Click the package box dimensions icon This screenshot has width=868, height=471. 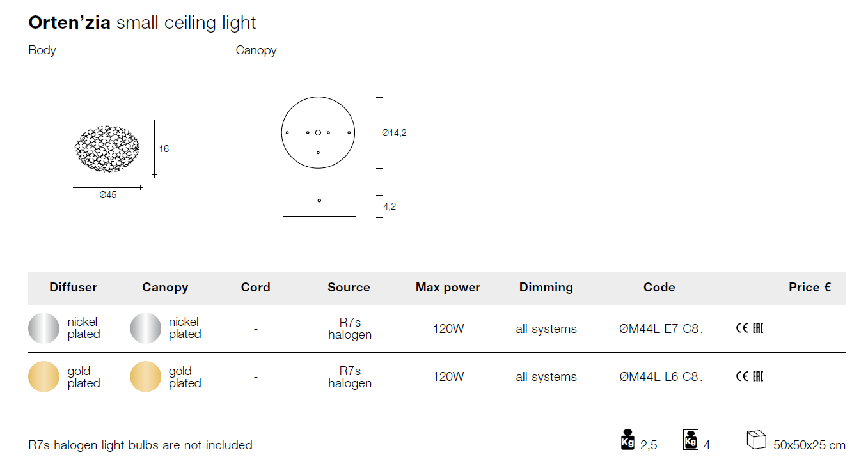[x=756, y=440]
